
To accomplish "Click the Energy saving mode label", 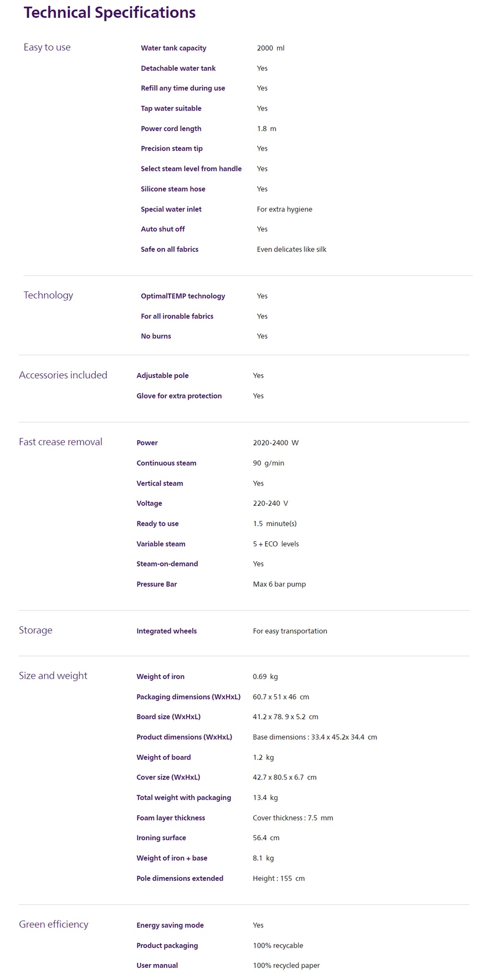I will [x=170, y=925].
